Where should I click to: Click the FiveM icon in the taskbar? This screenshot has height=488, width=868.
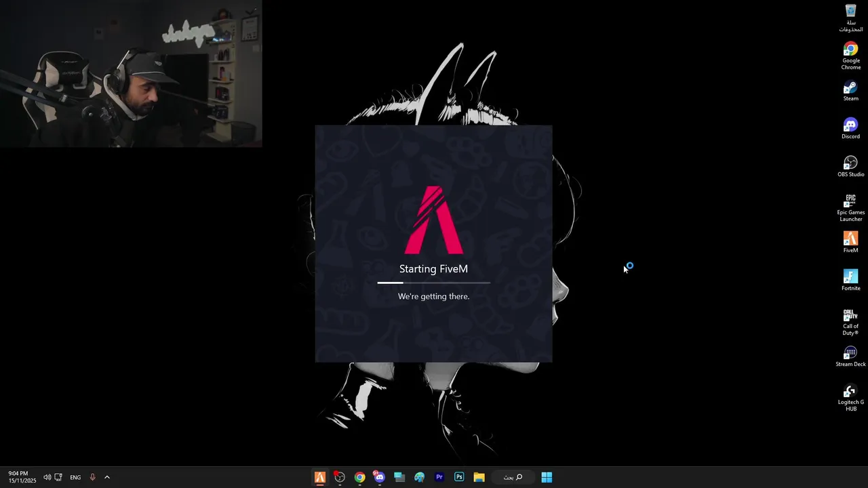(319, 477)
